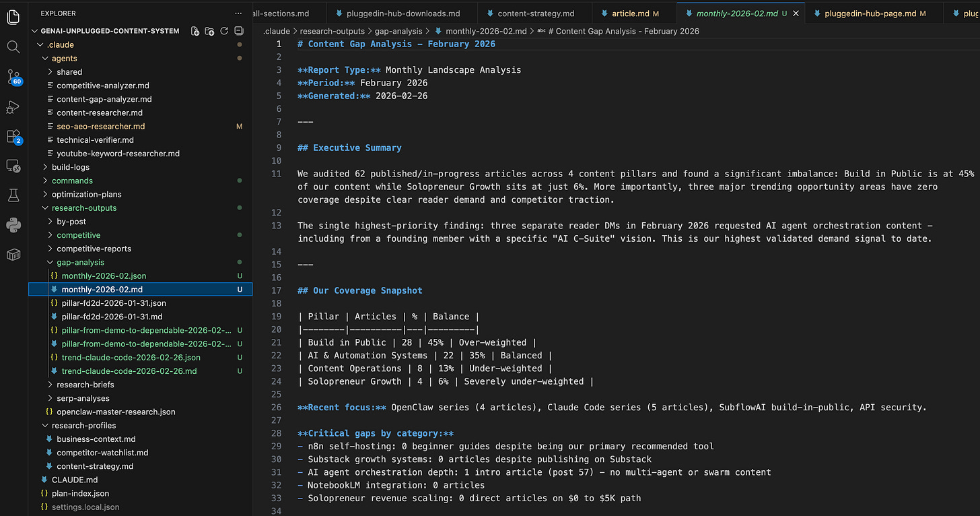The image size is (980, 516).
Task: Switch to pluggedin-hub-page.md tab
Action: 874,13
